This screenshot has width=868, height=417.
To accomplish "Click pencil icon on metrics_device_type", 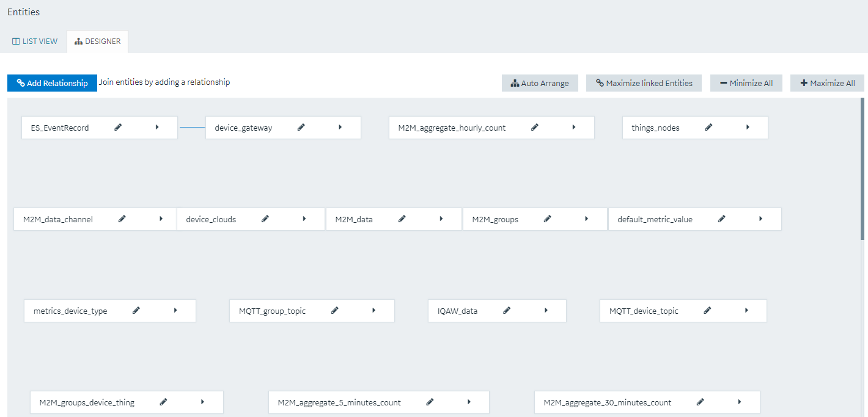I will pos(136,310).
